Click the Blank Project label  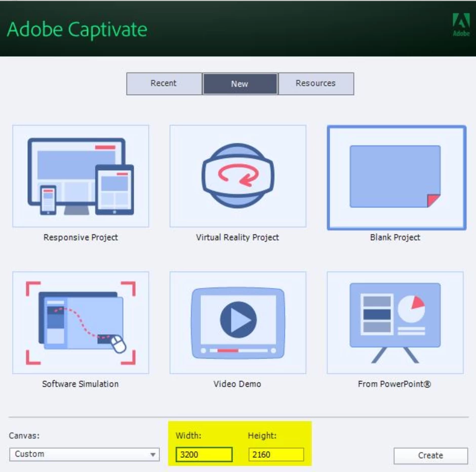click(395, 238)
